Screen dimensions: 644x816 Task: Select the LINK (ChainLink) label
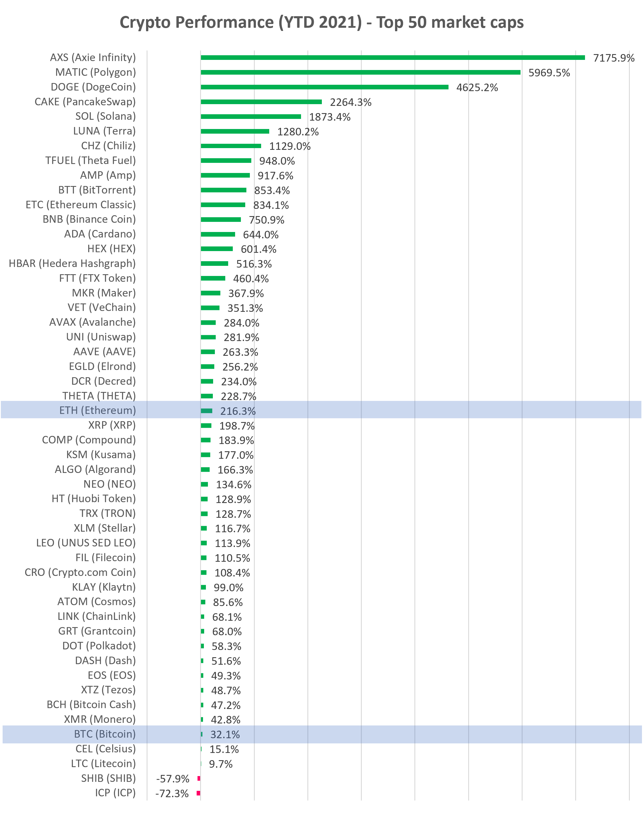pos(97,616)
